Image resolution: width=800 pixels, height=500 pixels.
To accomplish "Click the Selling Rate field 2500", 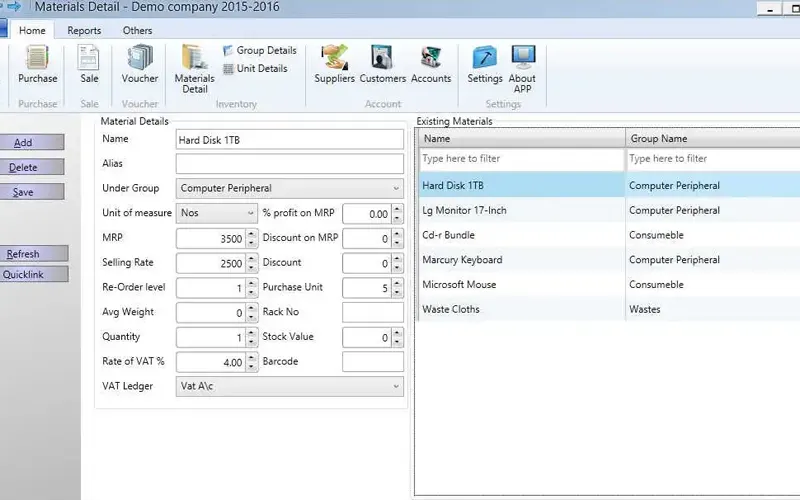I will click(x=211, y=263).
